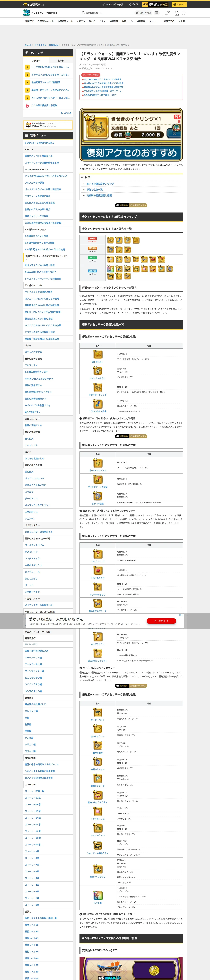210x980 pixels.
Task: Click 6.5周年復刻ガチャ前半は引くべき pickup link
Action: click(100, 95)
